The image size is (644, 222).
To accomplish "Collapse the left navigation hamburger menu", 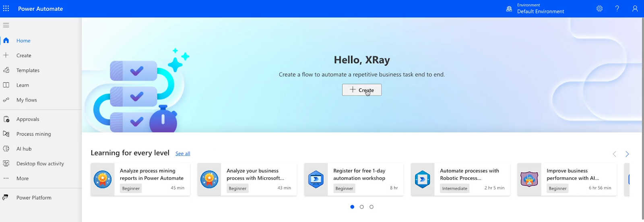I will point(6,25).
